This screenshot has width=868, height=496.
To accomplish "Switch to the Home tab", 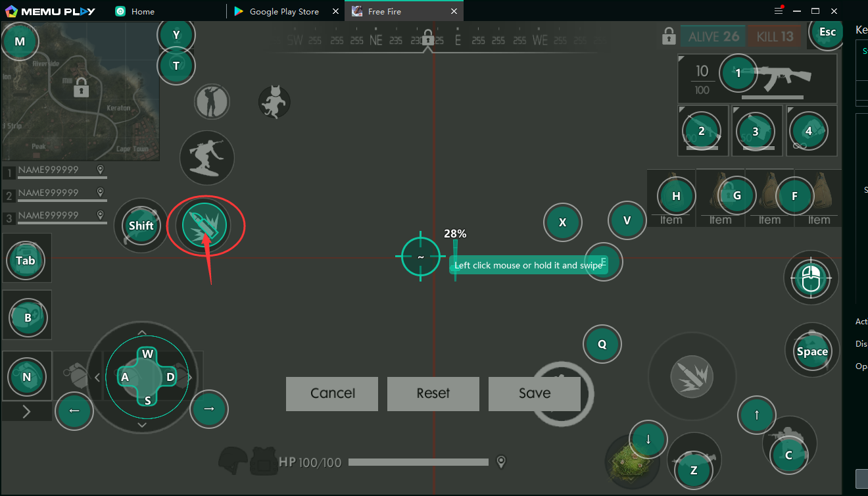I will tap(143, 11).
